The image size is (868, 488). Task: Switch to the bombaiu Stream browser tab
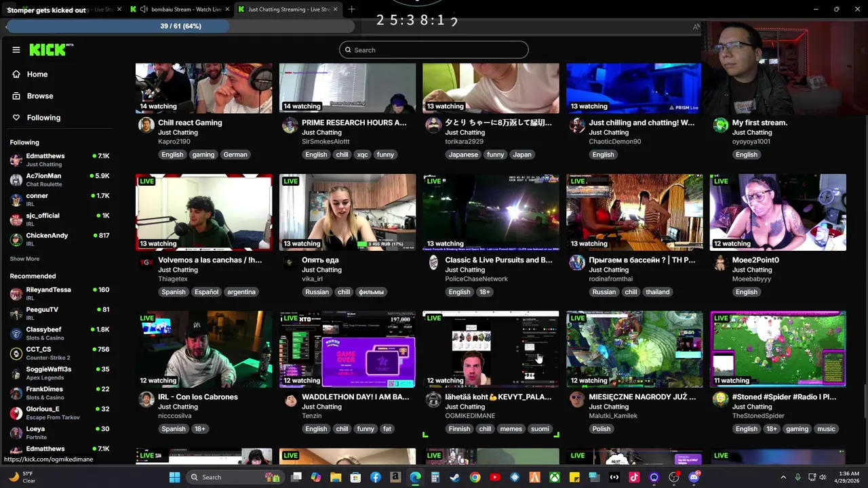(178, 9)
